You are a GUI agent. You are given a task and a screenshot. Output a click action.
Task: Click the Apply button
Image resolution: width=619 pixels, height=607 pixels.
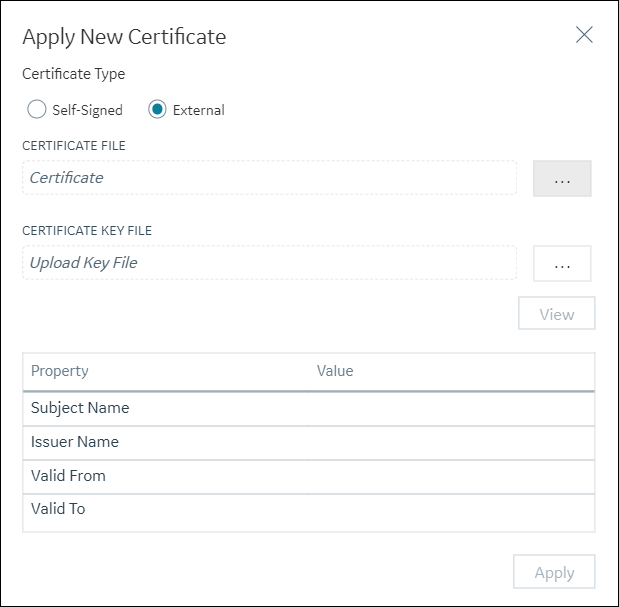(x=554, y=572)
